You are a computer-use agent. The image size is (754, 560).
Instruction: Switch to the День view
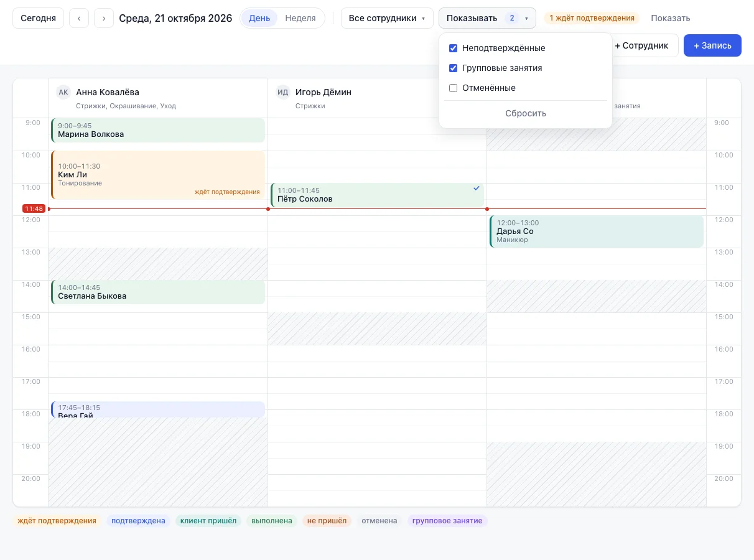[x=259, y=18]
